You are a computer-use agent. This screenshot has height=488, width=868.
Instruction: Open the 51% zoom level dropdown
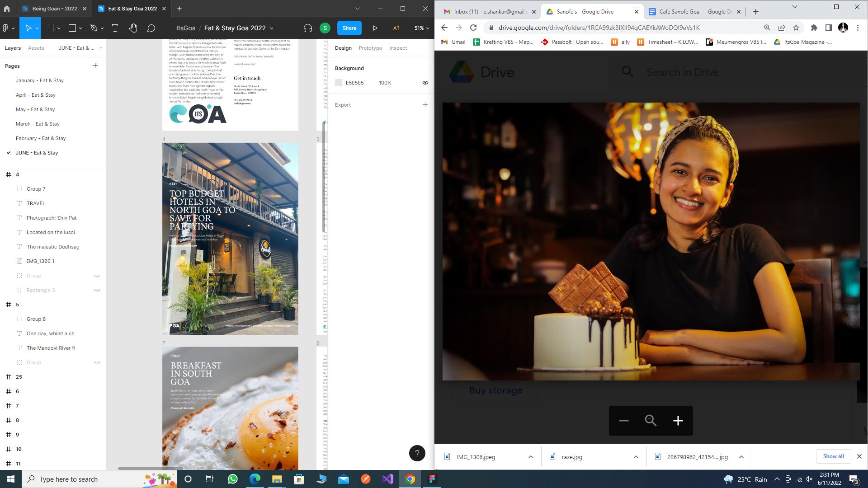(421, 28)
